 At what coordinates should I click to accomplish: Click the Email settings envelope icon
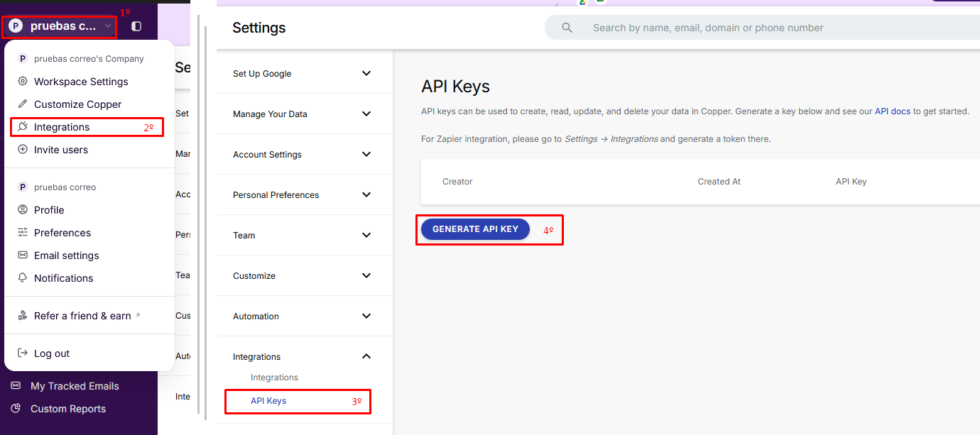(23, 255)
